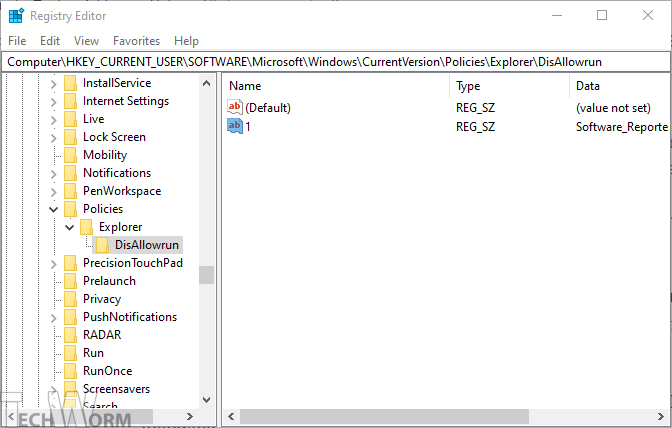Click the Internet Settings folder icon
Viewport: 672px width, 428px height.
click(70, 101)
